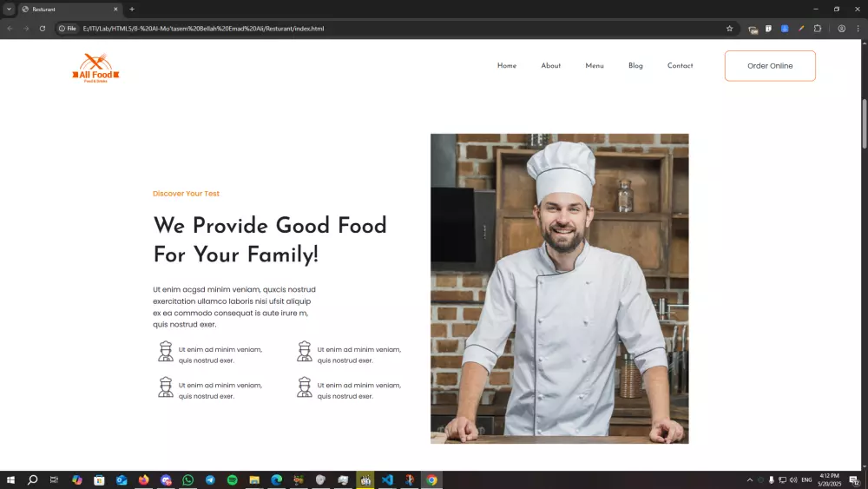This screenshot has width=868, height=489.
Task: Click the top-right chef feature icon
Action: tap(305, 352)
